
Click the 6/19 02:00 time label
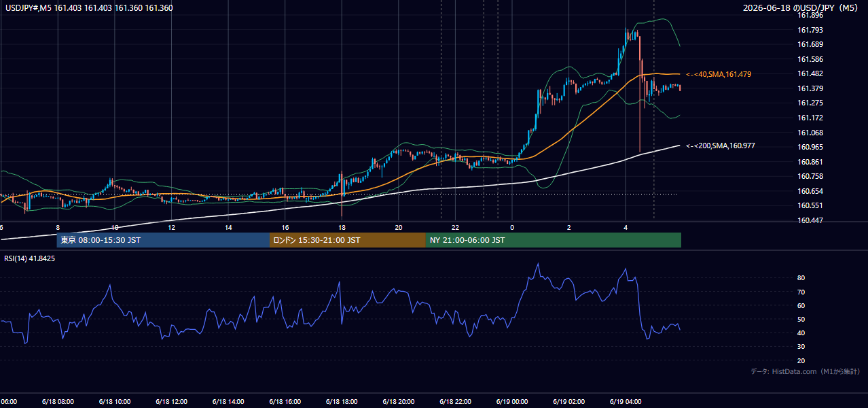[568, 402]
